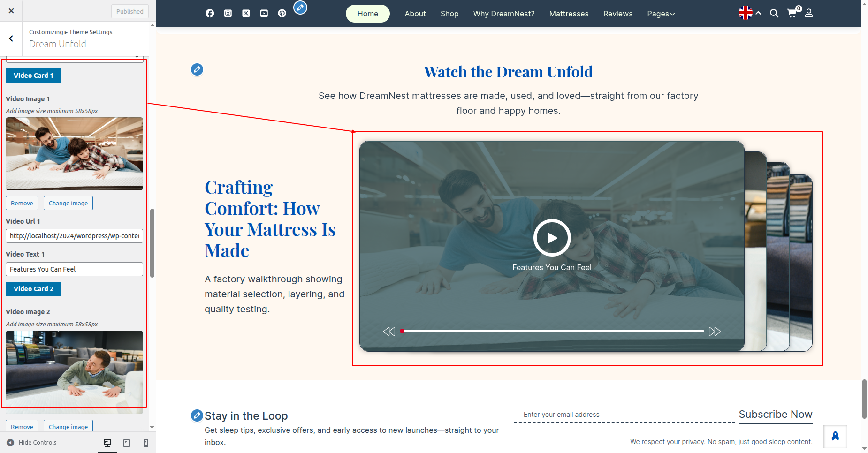Click the Pinterest social icon
Screen dimensions: 868x453
tap(282, 14)
